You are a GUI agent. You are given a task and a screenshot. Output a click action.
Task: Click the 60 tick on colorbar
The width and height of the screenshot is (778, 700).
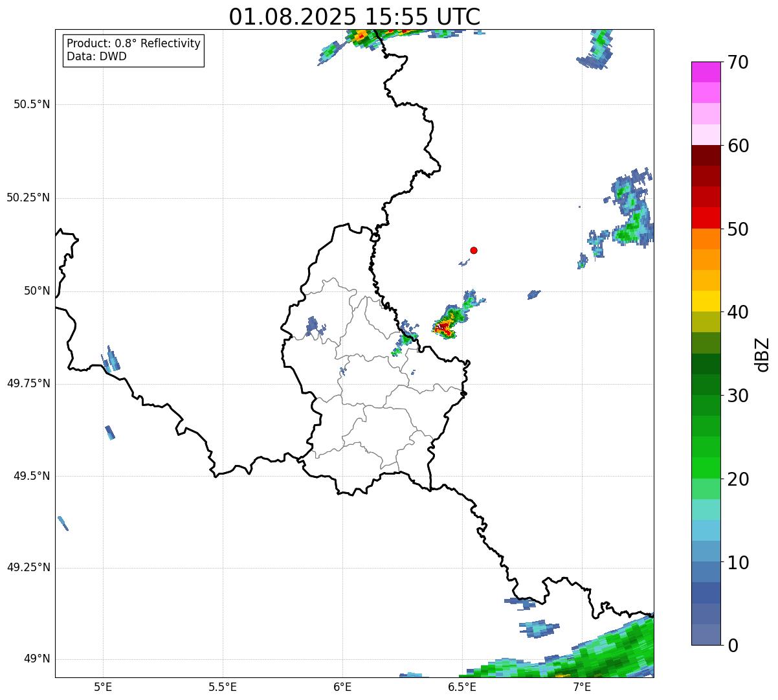(x=738, y=146)
